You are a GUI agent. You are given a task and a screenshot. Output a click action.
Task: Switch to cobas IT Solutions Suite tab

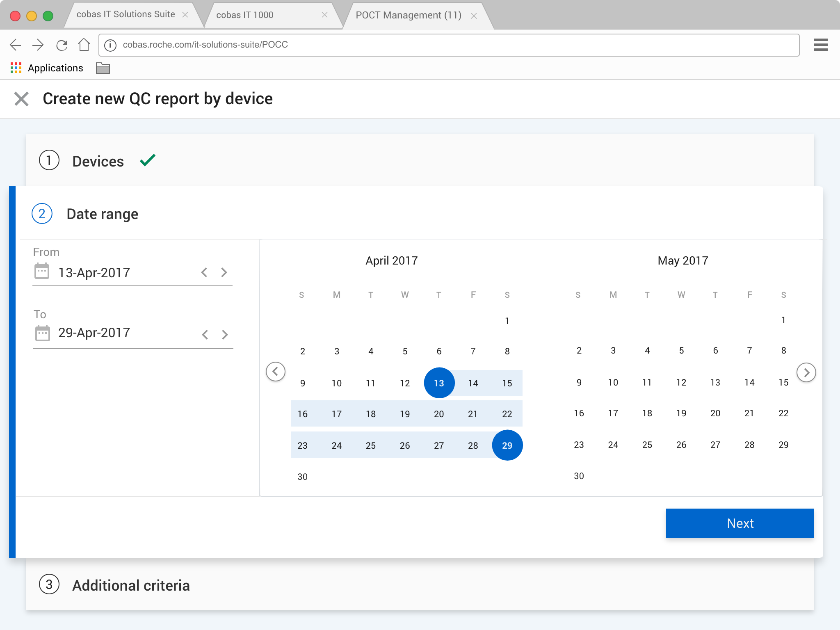126,14
